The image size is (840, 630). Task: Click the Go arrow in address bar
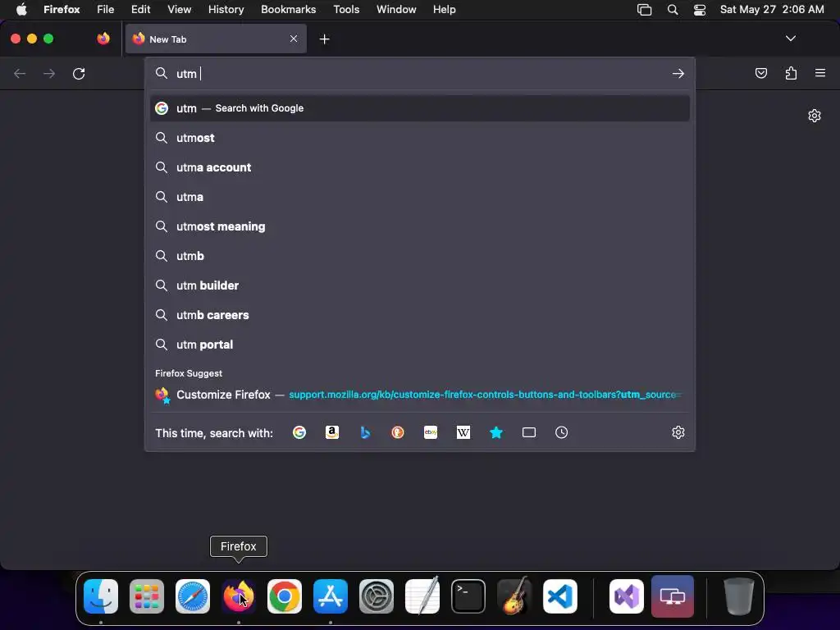(x=678, y=73)
